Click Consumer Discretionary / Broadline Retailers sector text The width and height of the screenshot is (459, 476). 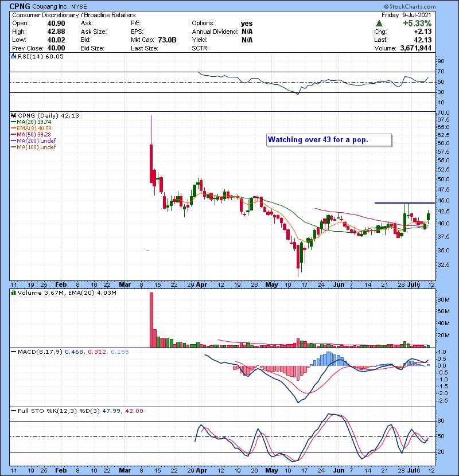(74, 15)
